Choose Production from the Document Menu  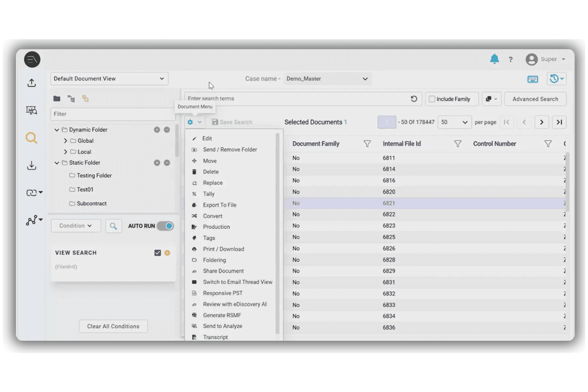(216, 227)
